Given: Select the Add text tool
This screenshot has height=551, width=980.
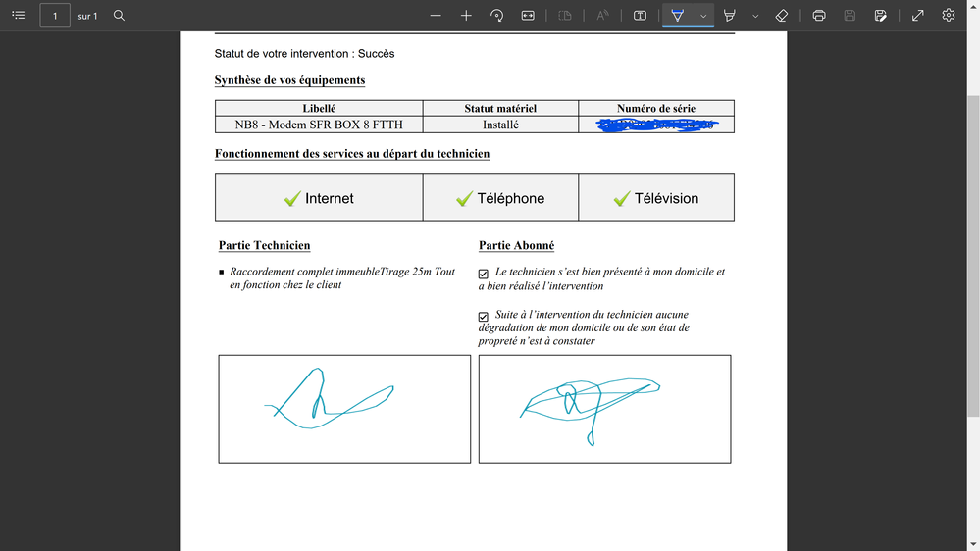Looking at the screenshot, I should (640, 16).
